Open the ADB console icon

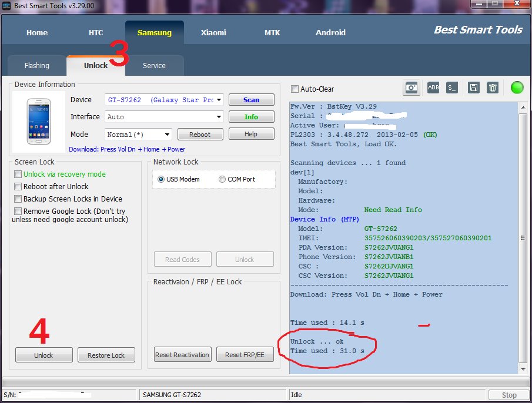[433, 88]
